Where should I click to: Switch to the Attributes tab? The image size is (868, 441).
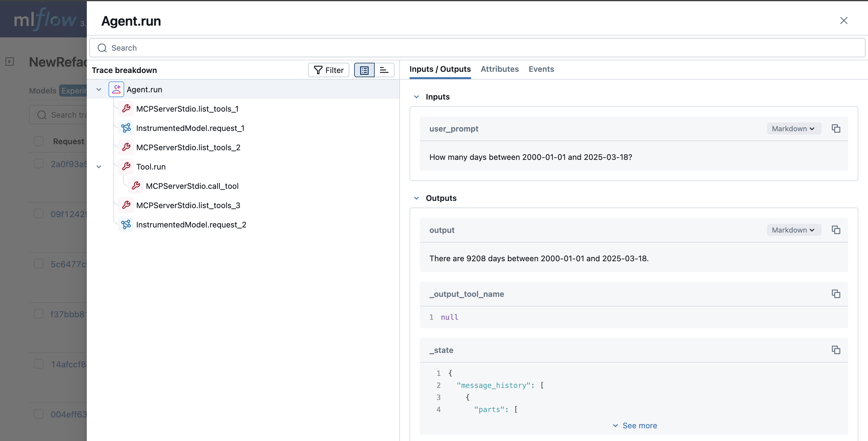pyautogui.click(x=499, y=69)
